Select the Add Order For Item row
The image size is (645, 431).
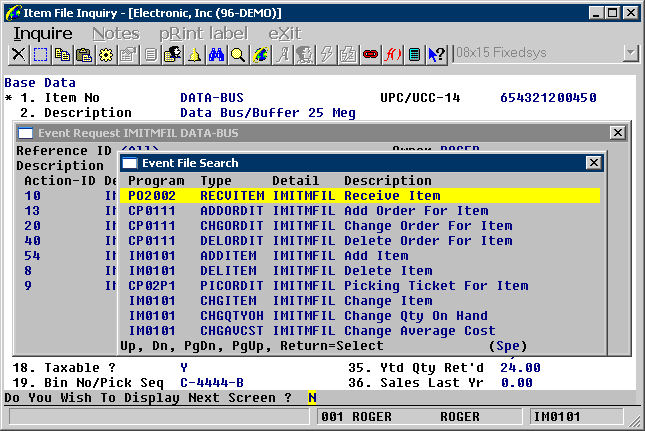point(360,211)
